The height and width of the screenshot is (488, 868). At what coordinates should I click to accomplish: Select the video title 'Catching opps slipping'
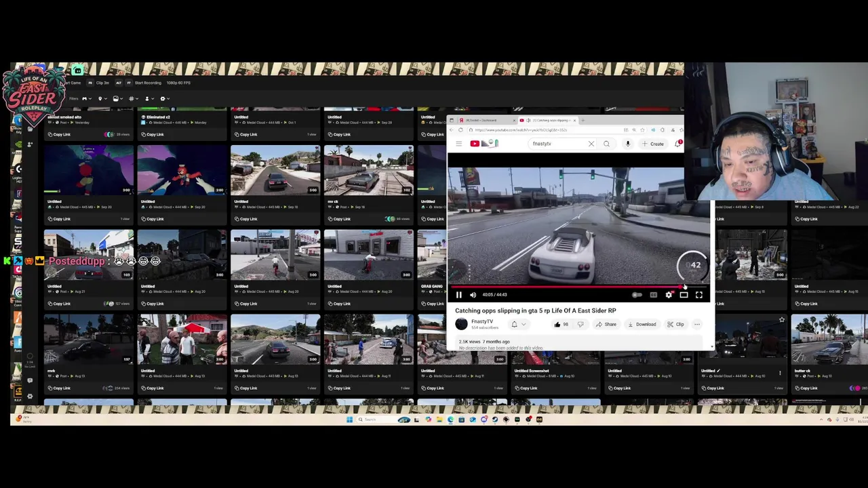(x=535, y=310)
